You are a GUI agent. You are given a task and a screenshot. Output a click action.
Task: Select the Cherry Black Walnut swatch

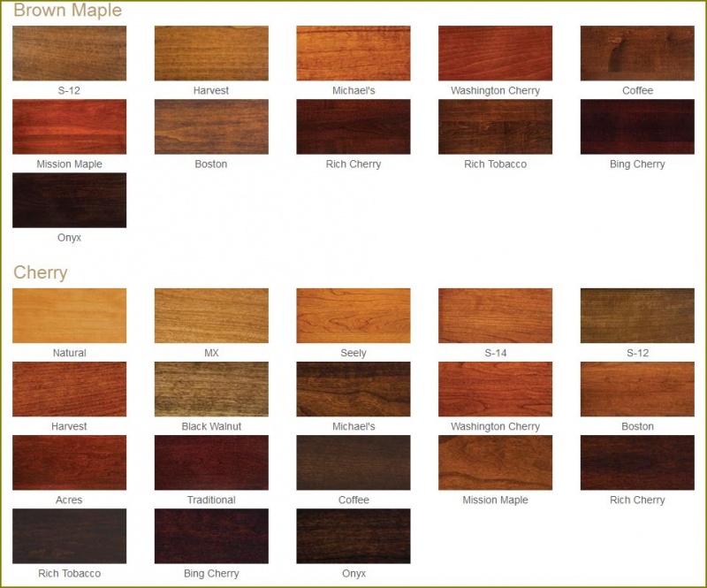tap(211, 389)
